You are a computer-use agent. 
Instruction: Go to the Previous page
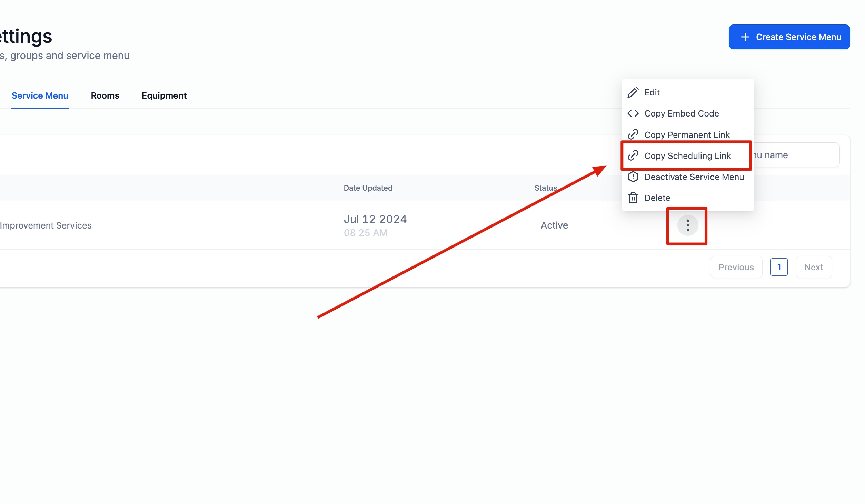736,267
